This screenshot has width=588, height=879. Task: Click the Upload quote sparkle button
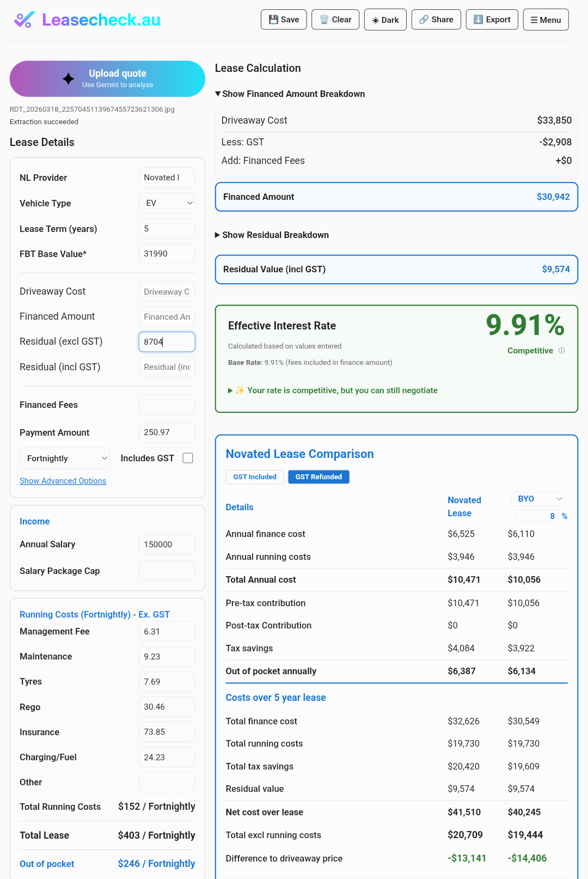pyautogui.click(x=107, y=78)
